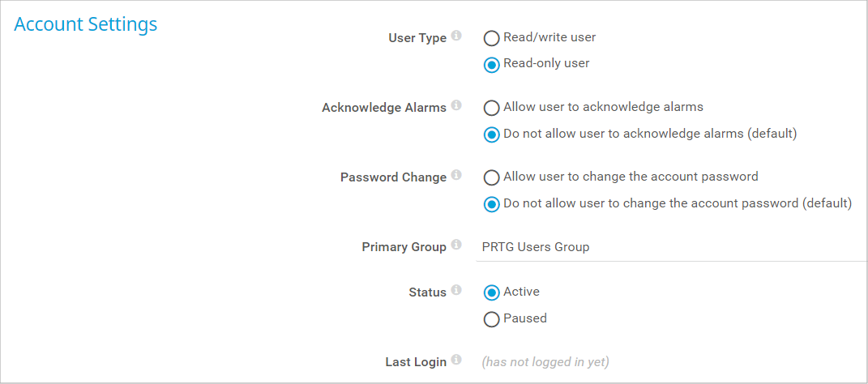Click the Paused label text
The width and height of the screenshot is (868, 384).
click(x=525, y=318)
